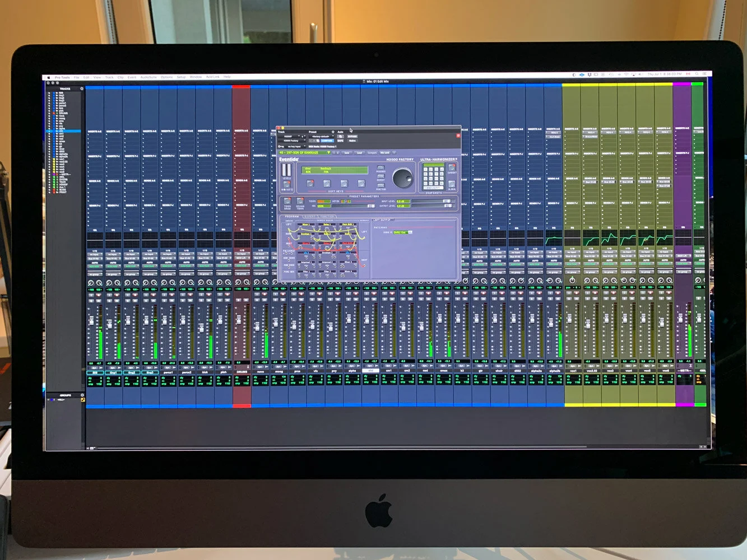
Task: Click the first soft key under the display
Action: [x=310, y=183]
